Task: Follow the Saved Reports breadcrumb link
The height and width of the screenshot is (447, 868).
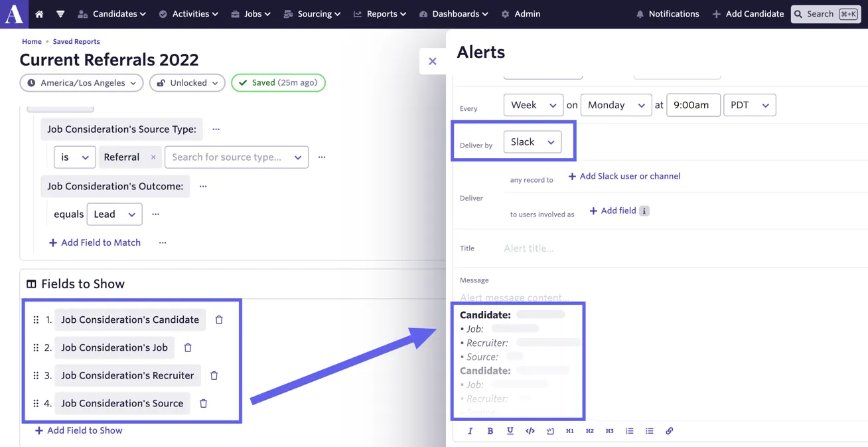Action: [x=76, y=42]
